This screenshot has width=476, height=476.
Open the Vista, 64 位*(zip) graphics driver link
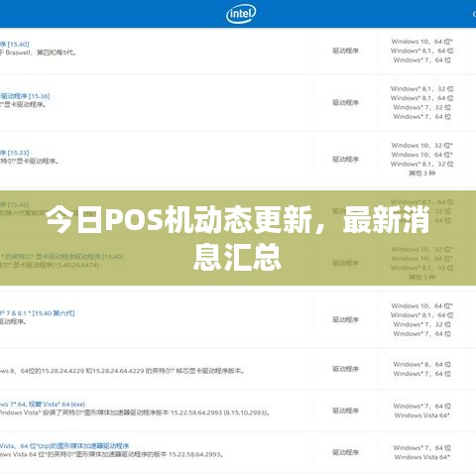click(x=64, y=446)
